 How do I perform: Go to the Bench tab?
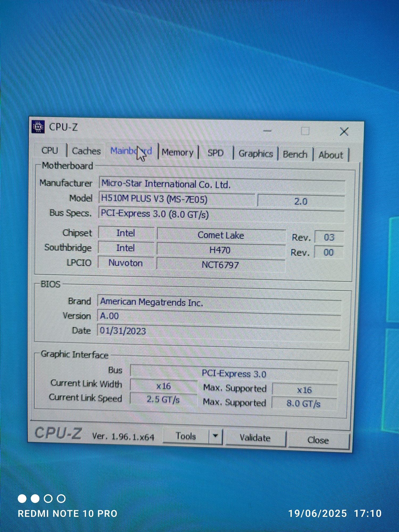click(x=295, y=154)
